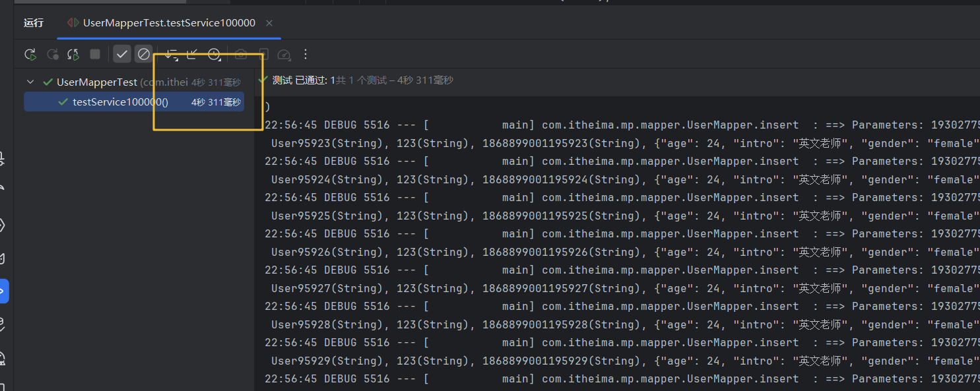Image resolution: width=980 pixels, height=391 pixels.
Task: Select the UserMapperTest tree entry
Action: [x=97, y=82]
